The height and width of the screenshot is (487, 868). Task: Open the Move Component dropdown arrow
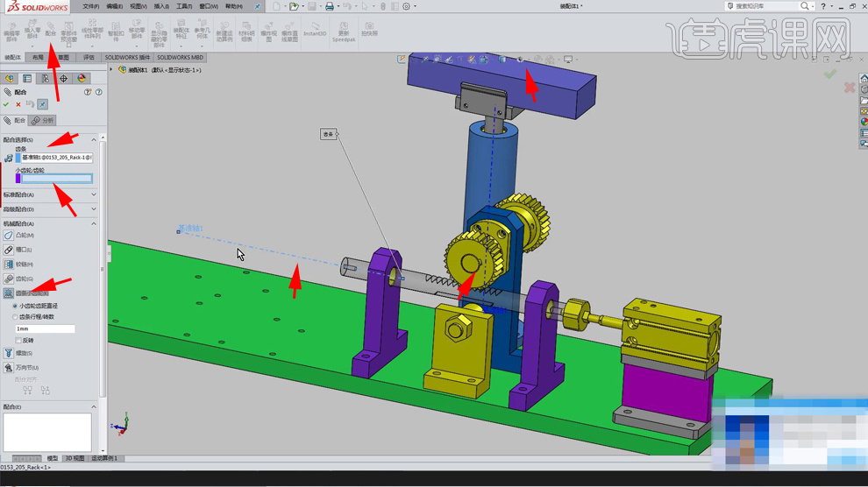137,46
